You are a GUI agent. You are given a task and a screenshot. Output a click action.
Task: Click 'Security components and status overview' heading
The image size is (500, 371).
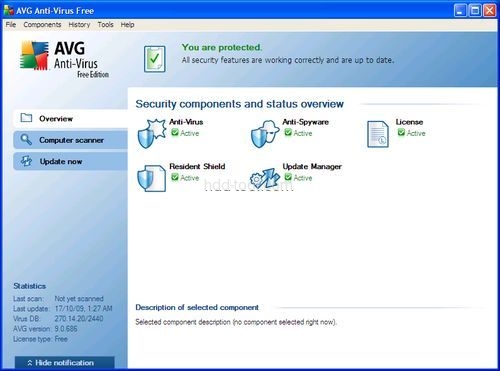[x=240, y=104]
